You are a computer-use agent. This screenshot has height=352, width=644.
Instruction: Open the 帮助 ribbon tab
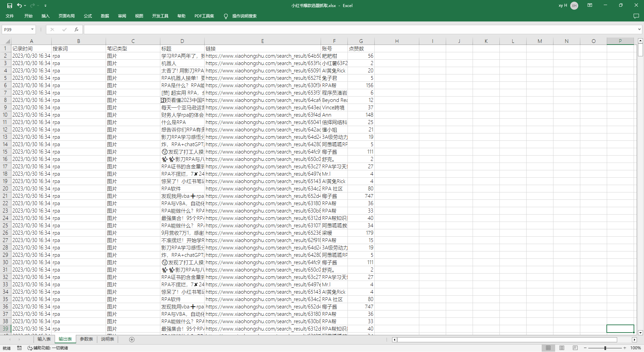click(x=181, y=16)
